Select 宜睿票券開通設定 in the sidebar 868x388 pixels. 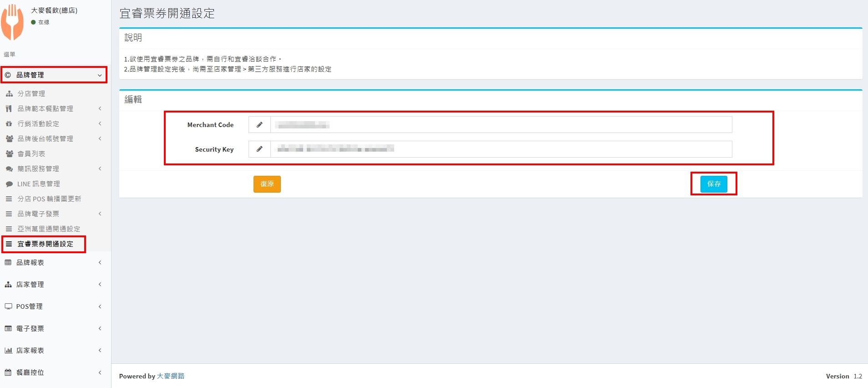click(45, 244)
